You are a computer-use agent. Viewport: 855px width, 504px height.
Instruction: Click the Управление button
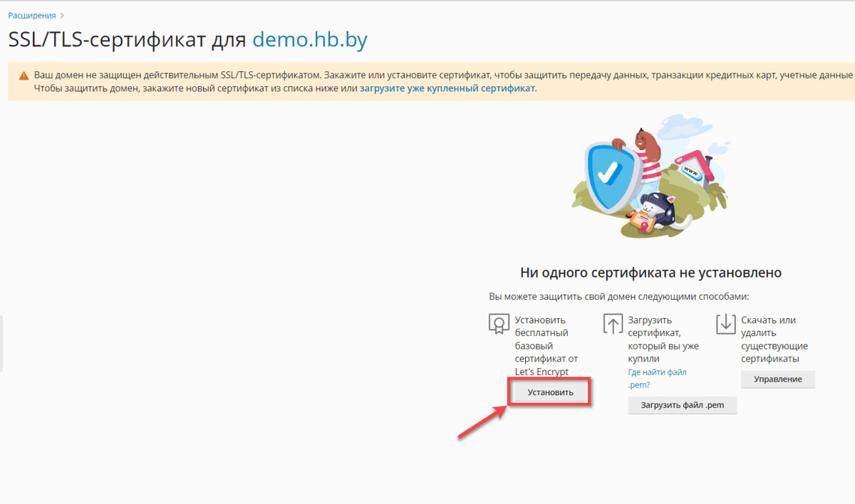778,379
